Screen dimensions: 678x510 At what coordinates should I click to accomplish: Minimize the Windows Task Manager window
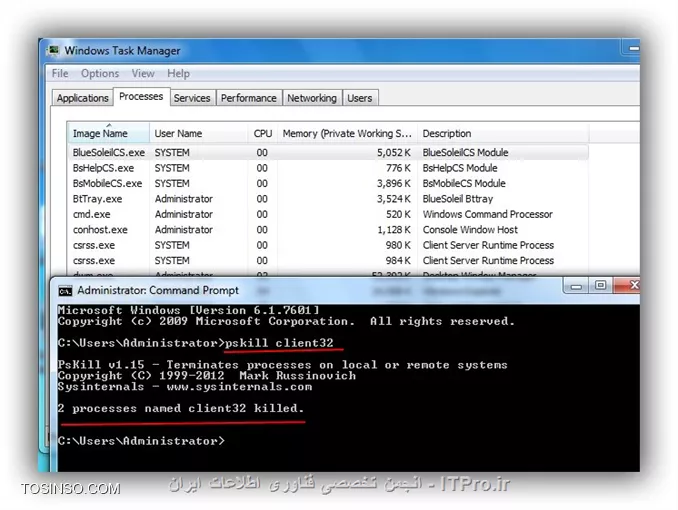click(x=633, y=48)
